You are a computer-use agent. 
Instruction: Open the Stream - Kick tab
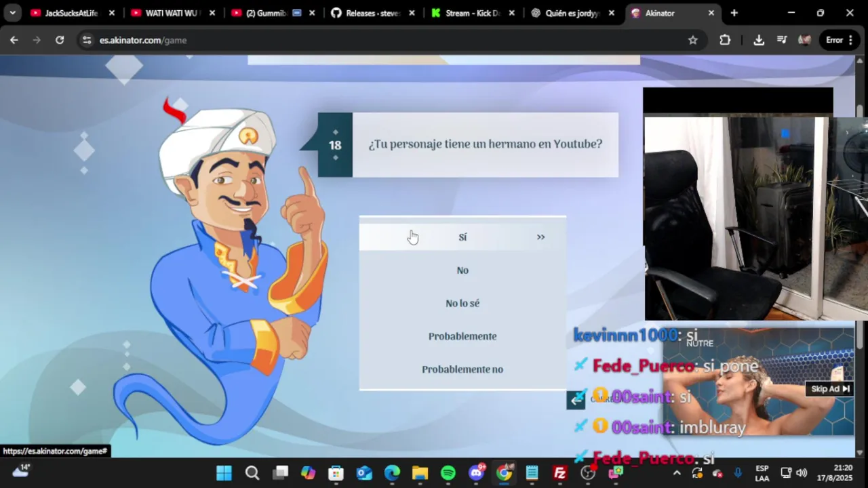pyautogui.click(x=467, y=13)
